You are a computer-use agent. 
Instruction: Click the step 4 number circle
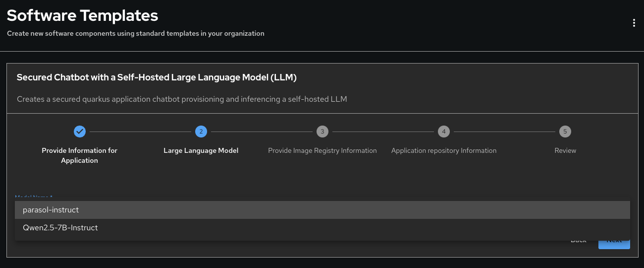click(x=444, y=132)
